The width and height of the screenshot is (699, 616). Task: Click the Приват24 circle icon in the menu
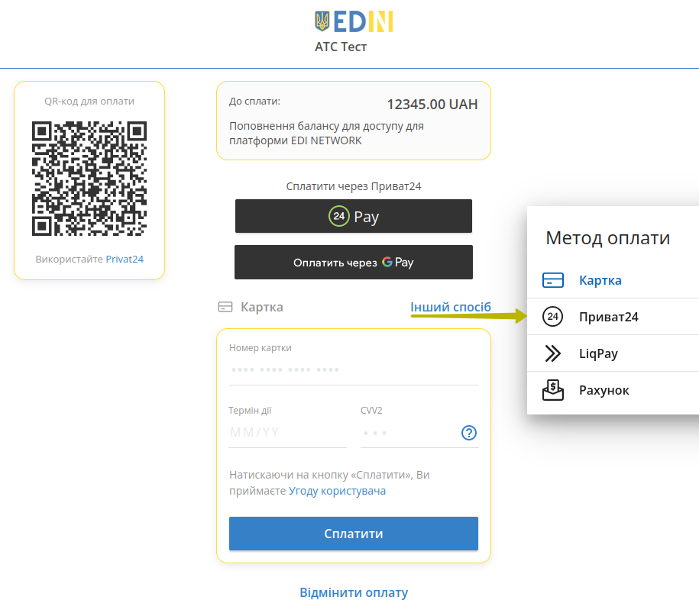(x=553, y=317)
